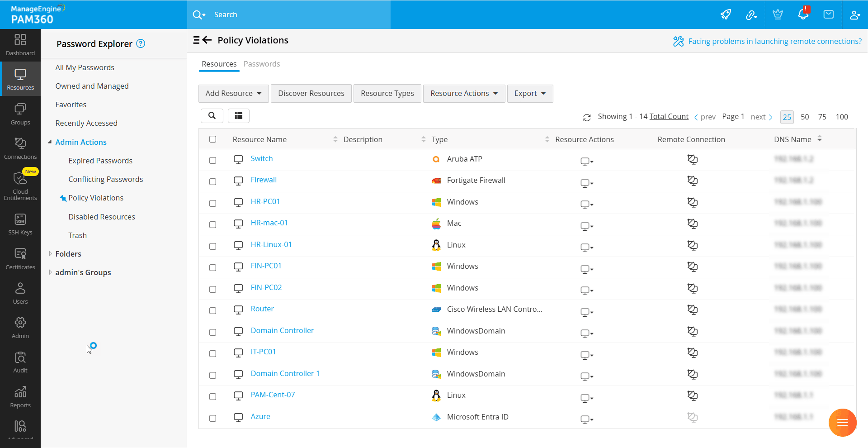Select Conflicting Passwords in the Admin Actions list

point(105,180)
